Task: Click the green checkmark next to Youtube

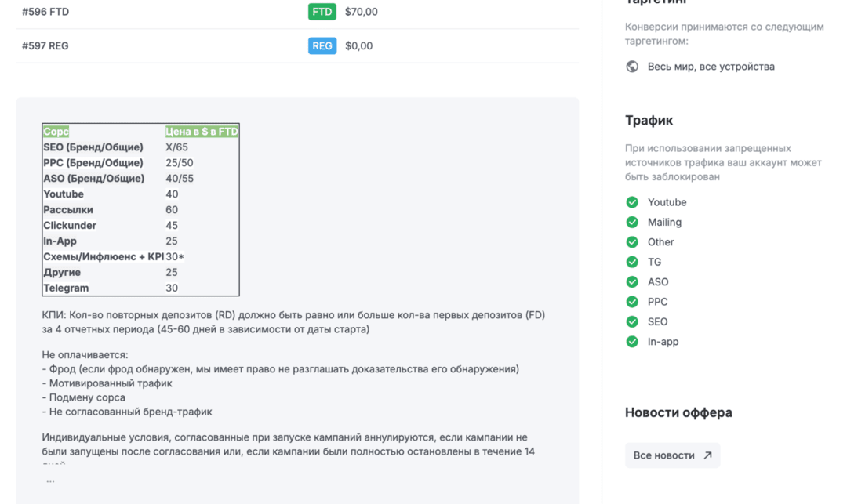Action: coord(632,202)
